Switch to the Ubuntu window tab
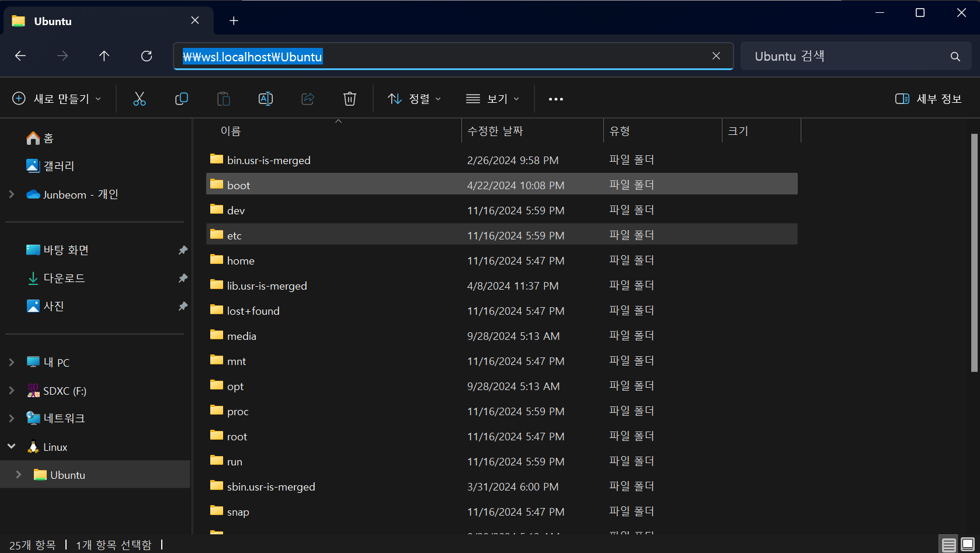This screenshot has height=553, width=980. click(108, 21)
